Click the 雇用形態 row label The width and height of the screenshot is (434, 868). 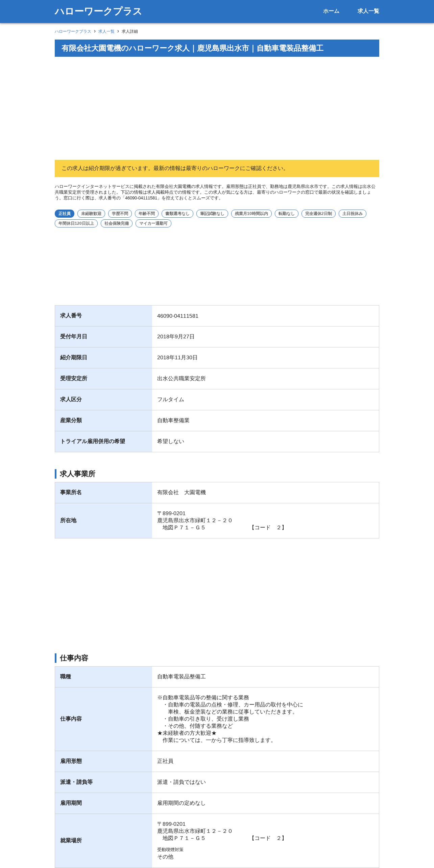(71, 761)
